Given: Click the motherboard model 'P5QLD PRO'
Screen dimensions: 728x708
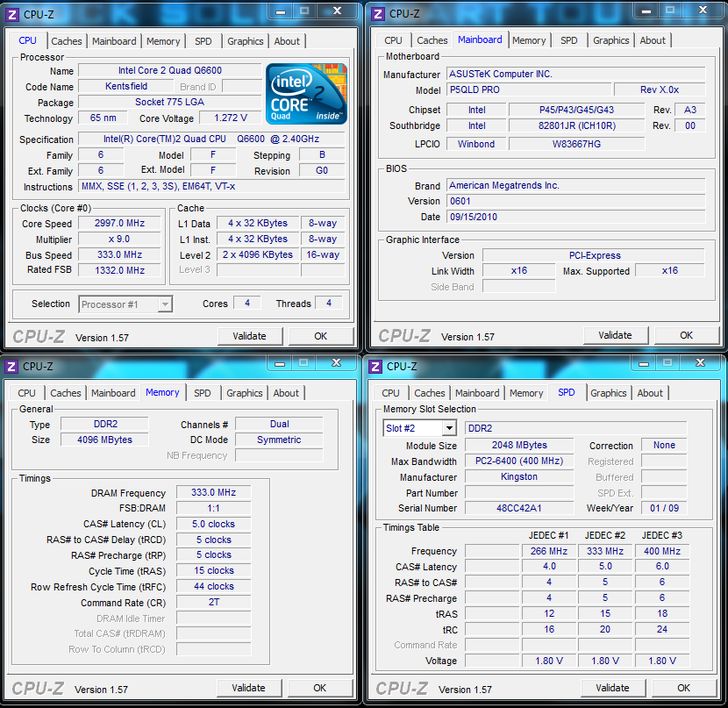Looking at the screenshot, I should coord(529,89).
